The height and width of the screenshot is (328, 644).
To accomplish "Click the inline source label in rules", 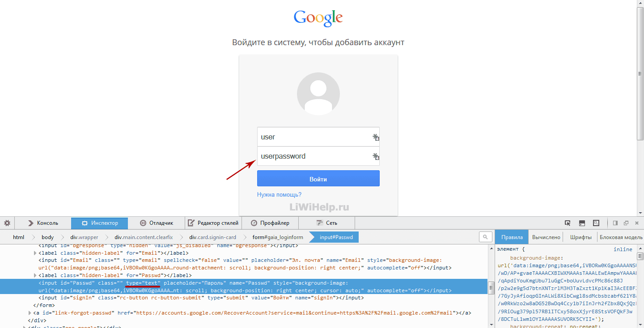I will click(623, 249).
